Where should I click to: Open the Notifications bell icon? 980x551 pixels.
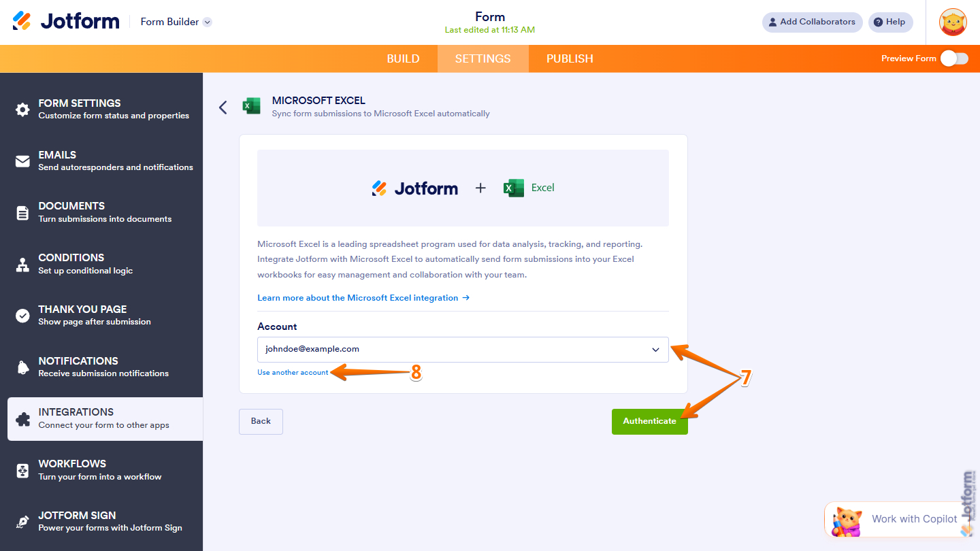22,367
